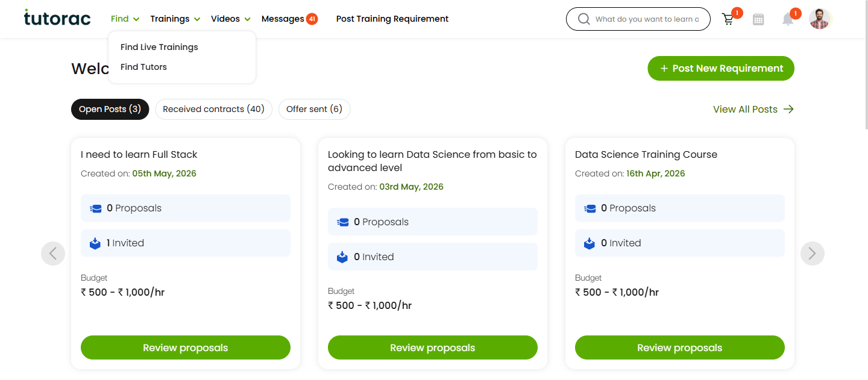Open Messages in the navigation bar
Screen dimensions: 868x380
coord(283,19)
